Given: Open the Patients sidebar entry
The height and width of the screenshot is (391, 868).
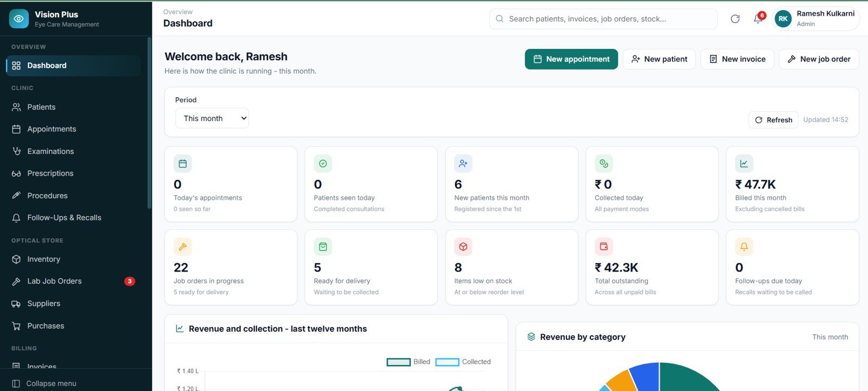Looking at the screenshot, I should pos(73,107).
